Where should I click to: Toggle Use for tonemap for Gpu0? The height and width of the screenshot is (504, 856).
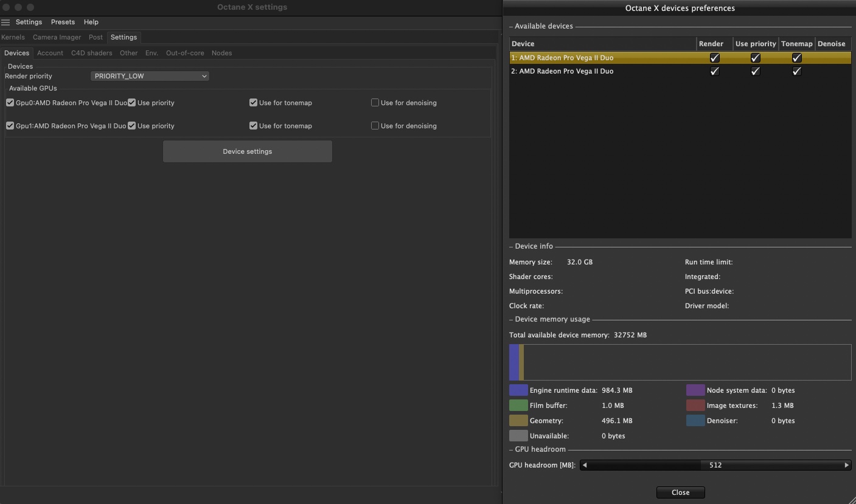[x=253, y=103]
